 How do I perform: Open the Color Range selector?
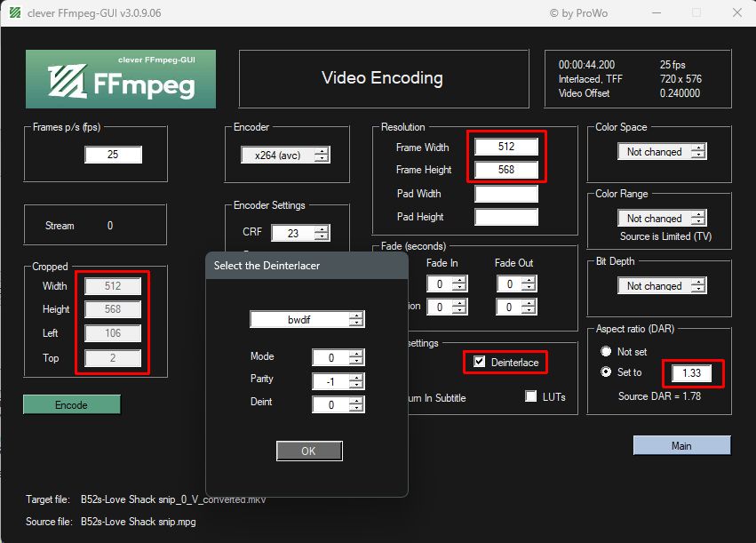pos(662,218)
